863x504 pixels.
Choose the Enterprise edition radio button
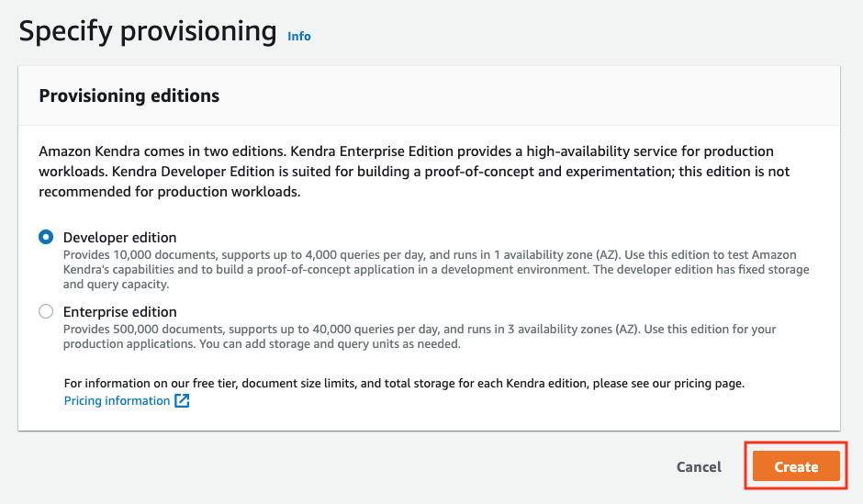(46, 311)
